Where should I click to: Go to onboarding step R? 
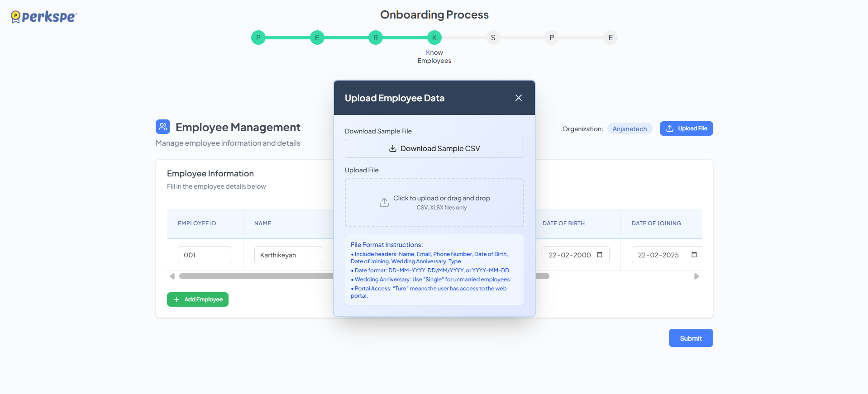[x=376, y=38]
